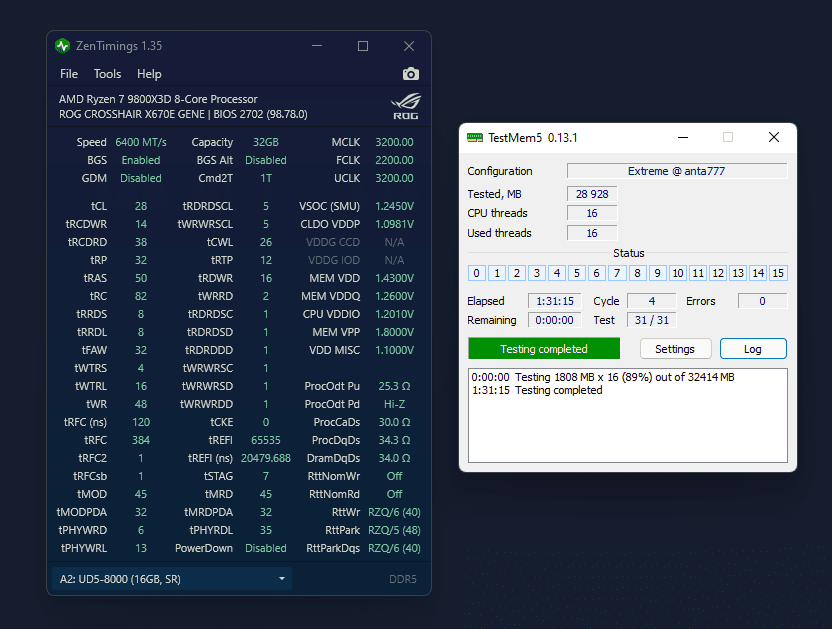Click the ROG logo in ZenTimings header
Screen dimensions: 832x629
[x=405, y=106]
